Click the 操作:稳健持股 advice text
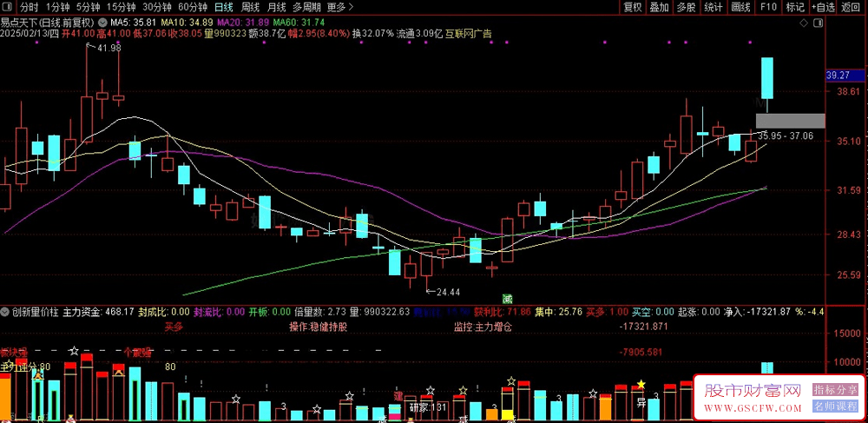 (319, 326)
